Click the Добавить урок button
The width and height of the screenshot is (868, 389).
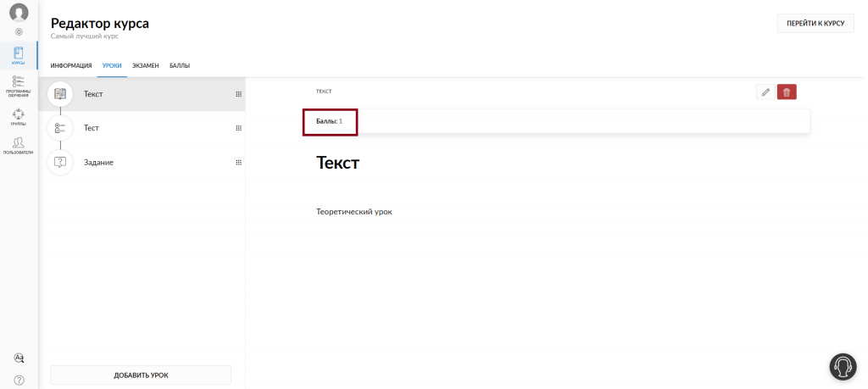click(x=141, y=375)
